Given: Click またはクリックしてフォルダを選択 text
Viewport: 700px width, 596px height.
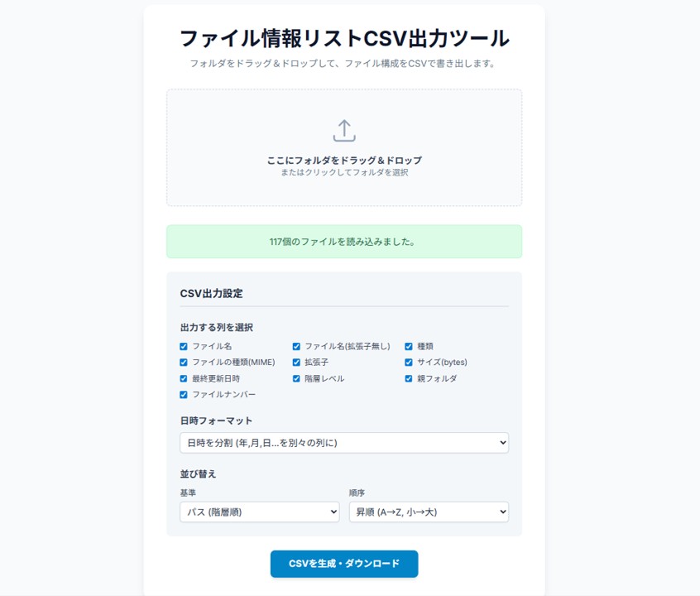Looking at the screenshot, I should 344,173.
